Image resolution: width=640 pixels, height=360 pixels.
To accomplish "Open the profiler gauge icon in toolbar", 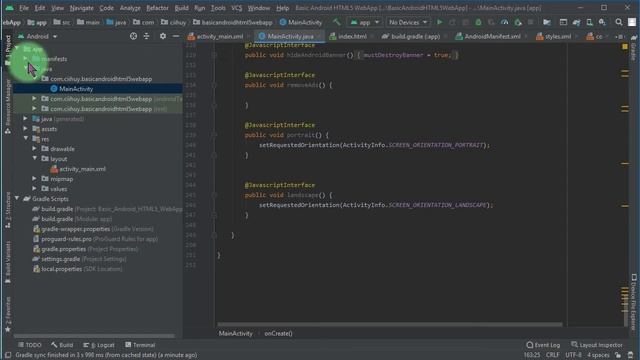I will 504,22.
